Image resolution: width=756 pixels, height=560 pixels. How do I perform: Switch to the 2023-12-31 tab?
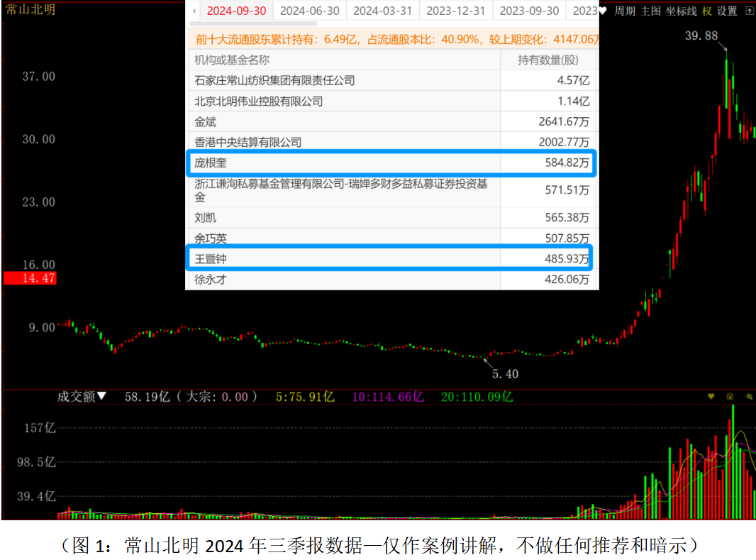click(456, 11)
